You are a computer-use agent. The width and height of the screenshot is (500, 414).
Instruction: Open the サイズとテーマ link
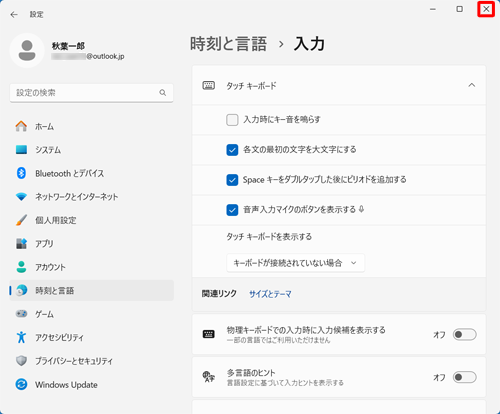(x=270, y=294)
